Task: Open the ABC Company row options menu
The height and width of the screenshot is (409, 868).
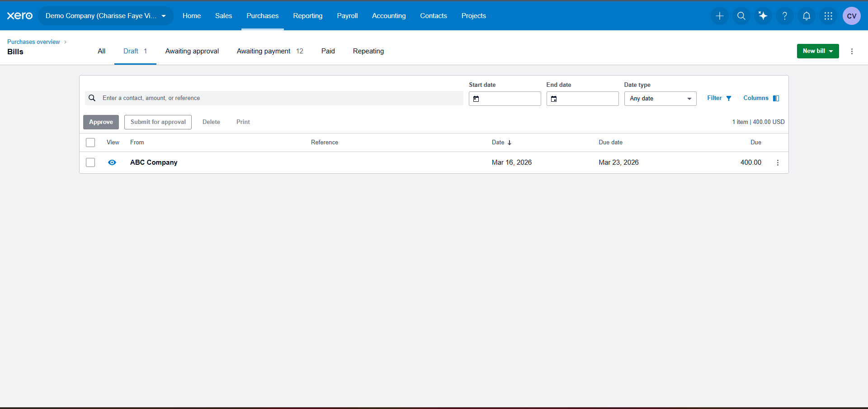Action: pyautogui.click(x=778, y=162)
